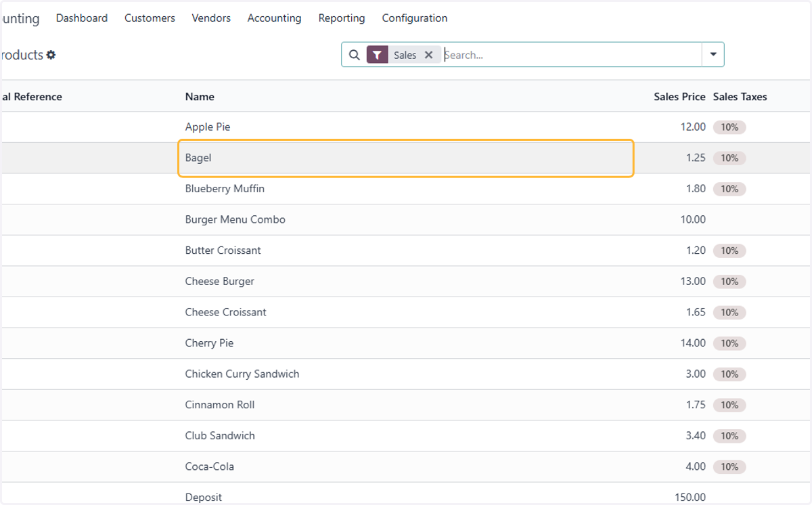Open the Cherry Pie product
The image size is (812, 505).
(x=209, y=343)
